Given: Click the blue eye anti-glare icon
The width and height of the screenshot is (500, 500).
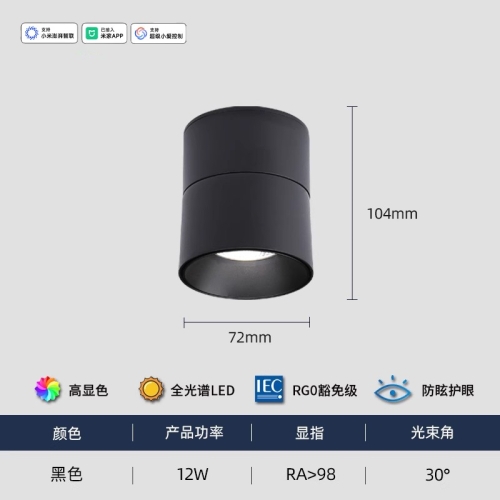Looking at the screenshot, I should 392,389.
